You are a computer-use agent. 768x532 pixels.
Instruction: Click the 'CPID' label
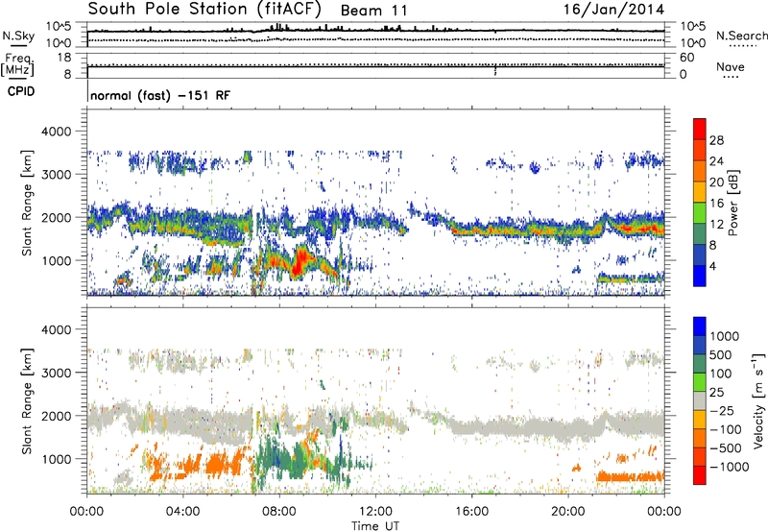[x=21, y=91]
